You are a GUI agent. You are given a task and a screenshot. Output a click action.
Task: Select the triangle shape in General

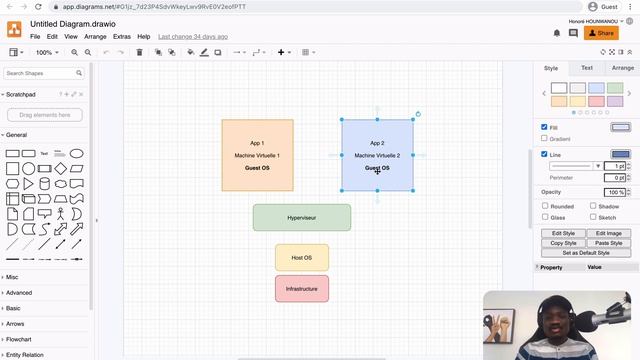pyautogui.click(x=28, y=184)
